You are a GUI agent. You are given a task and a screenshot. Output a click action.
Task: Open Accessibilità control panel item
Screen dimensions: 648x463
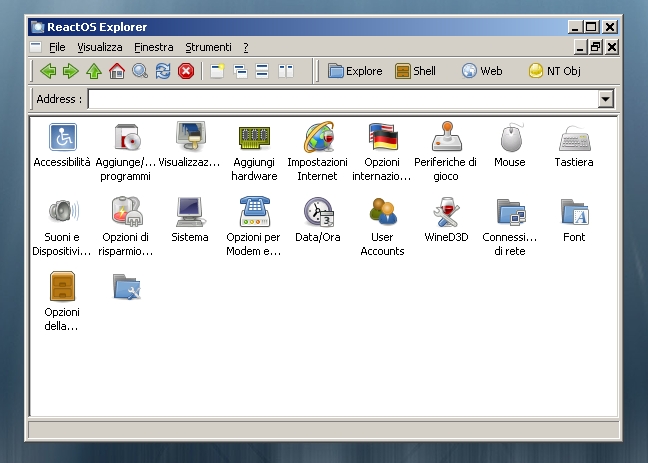click(x=62, y=145)
